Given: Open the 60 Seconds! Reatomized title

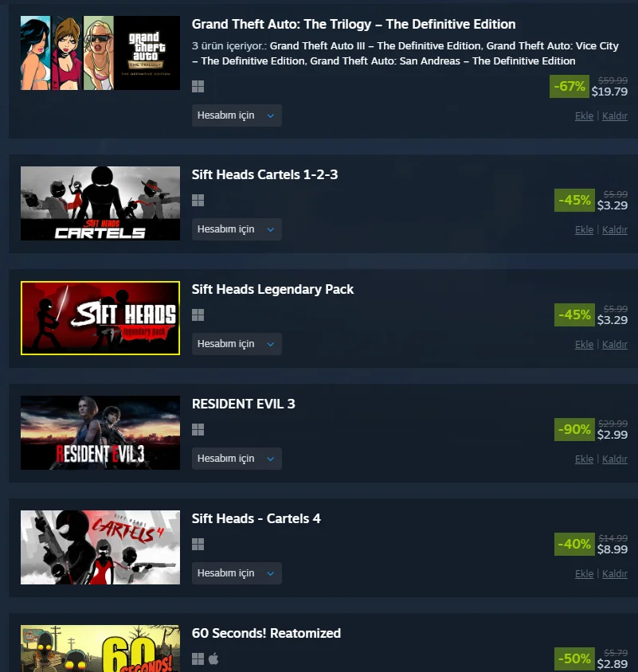Looking at the screenshot, I should pos(266,633).
